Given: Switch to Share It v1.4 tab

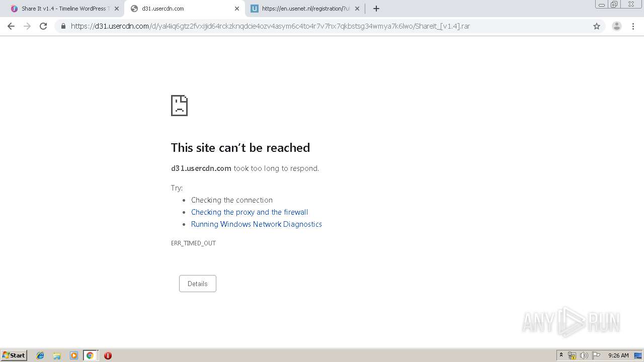Looking at the screenshot, I should point(63,9).
